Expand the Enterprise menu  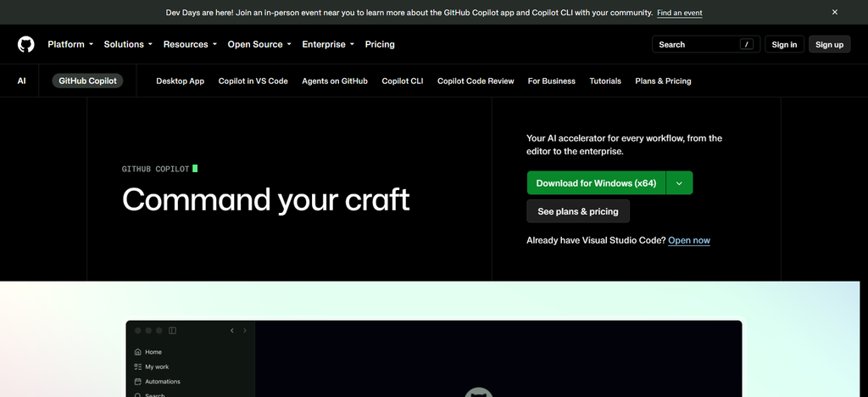(x=328, y=44)
